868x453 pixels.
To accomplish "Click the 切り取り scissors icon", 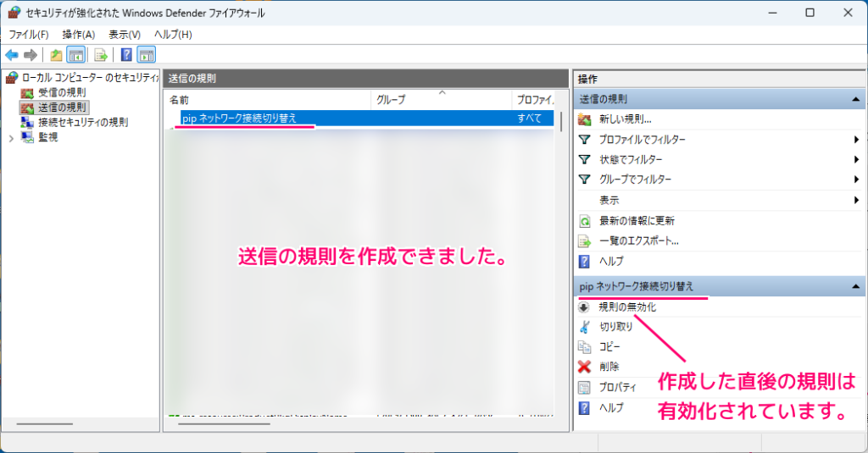I will click(x=585, y=327).
